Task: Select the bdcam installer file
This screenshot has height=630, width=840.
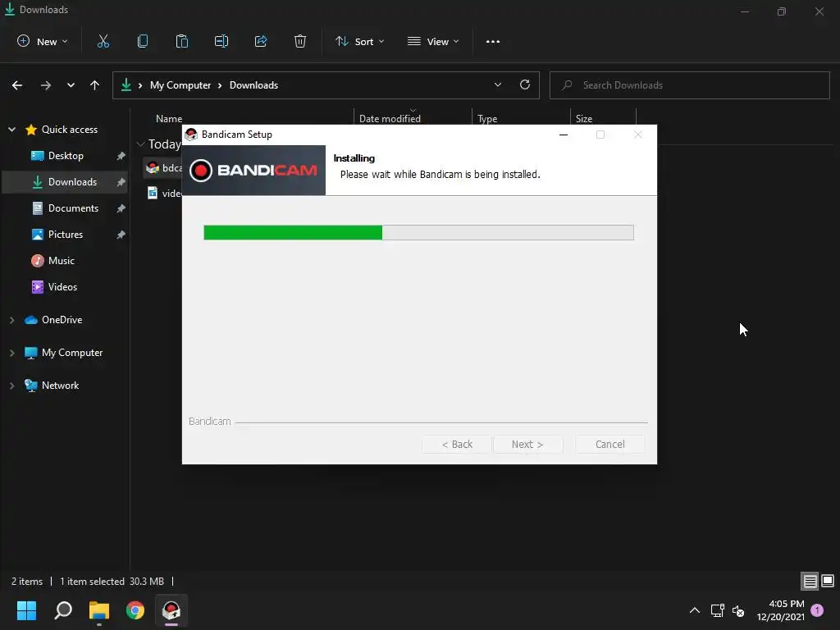Action: tap(164, 167)
